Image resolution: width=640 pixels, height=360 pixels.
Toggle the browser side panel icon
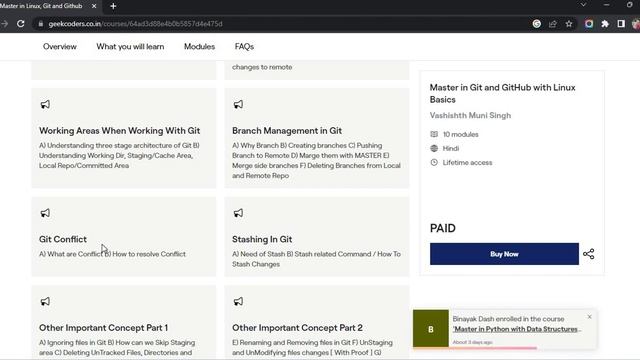[621, 24]
